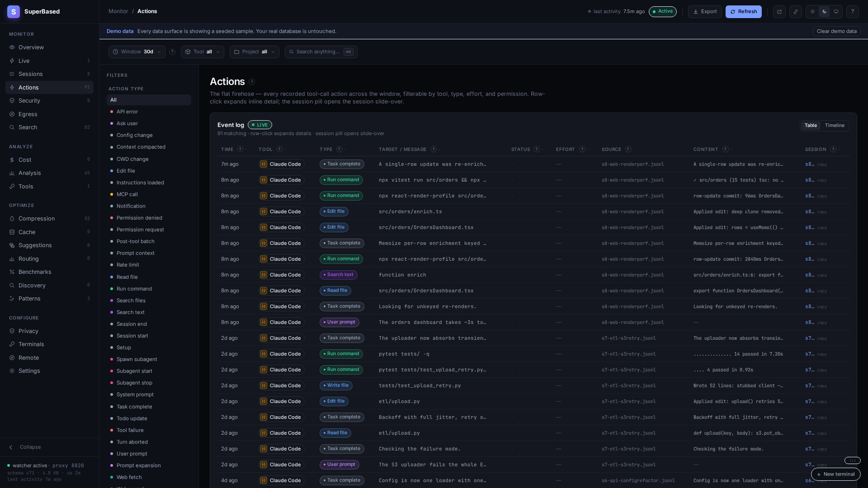The image size is (868, 488).
Task: Open Sessions in sidebar
Action: pos(49,74)
